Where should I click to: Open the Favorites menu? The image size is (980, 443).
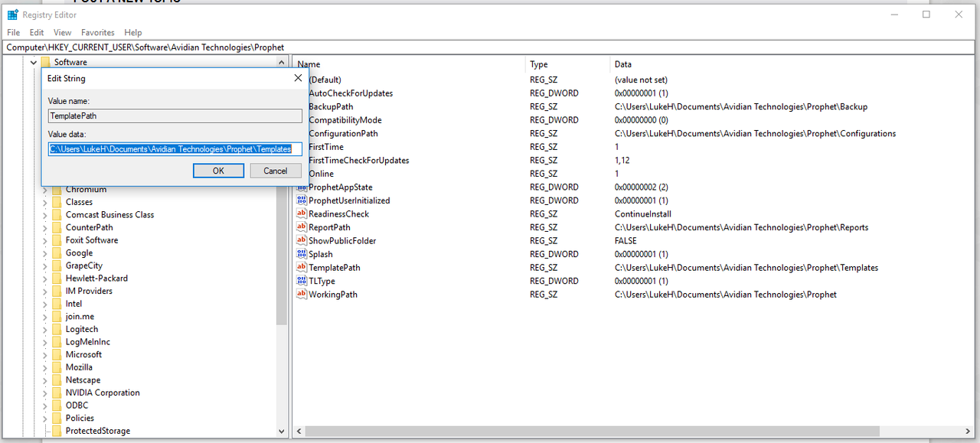[98, 33]
